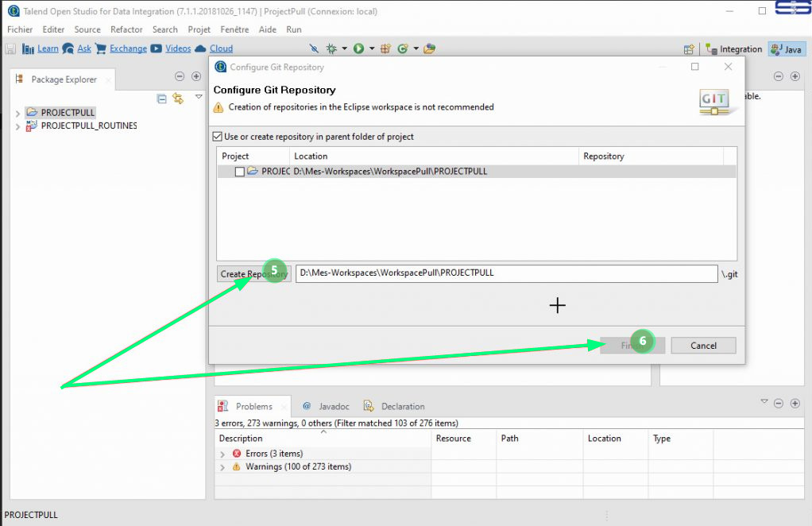Minimize the Problems view
The image size is (812, 526).
[779, 404]
